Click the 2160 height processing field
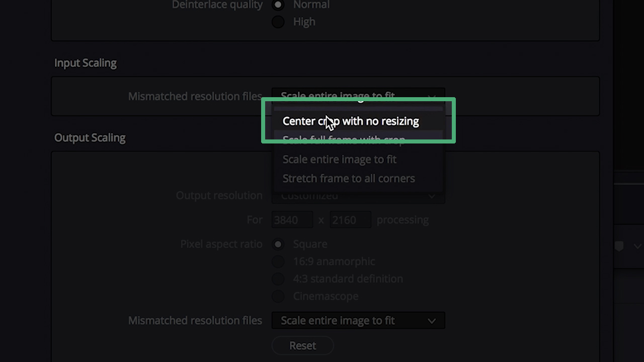The image size is (644, 362). pos(350,220)
